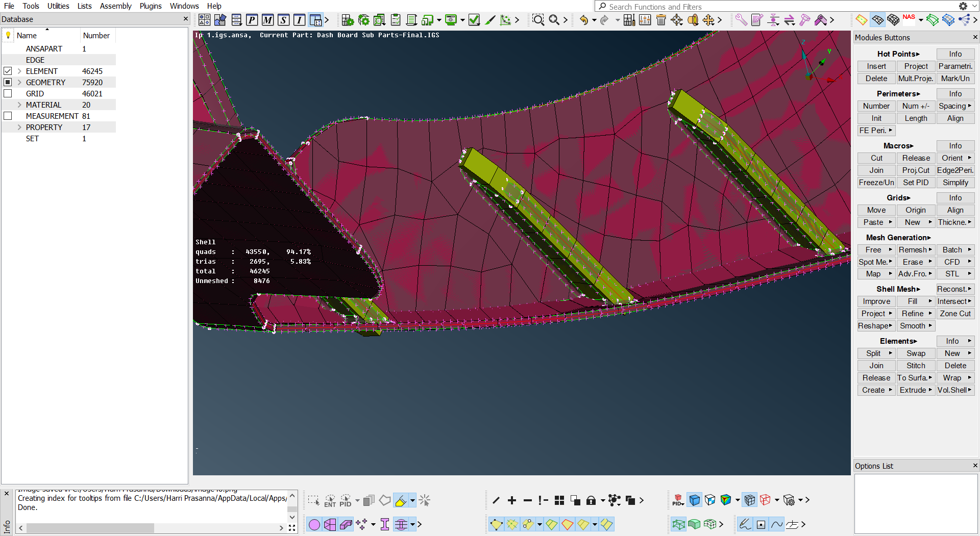The height and width of the screenshot is (536, 980).
Task: Open the Assembly menu
Action: tap(115, 6)
